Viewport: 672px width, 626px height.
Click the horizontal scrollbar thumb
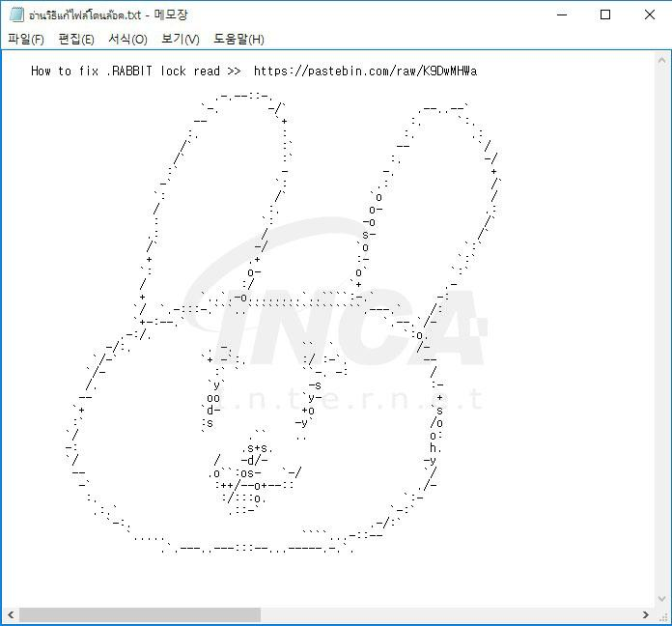click(140, 614)
